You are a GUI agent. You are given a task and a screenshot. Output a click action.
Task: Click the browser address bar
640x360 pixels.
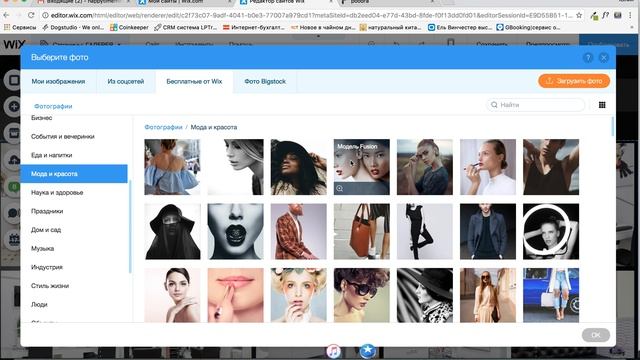click(312, 15)
